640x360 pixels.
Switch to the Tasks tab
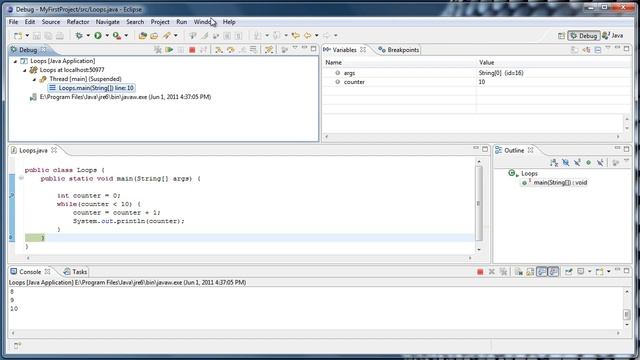[x=76, y=272]
